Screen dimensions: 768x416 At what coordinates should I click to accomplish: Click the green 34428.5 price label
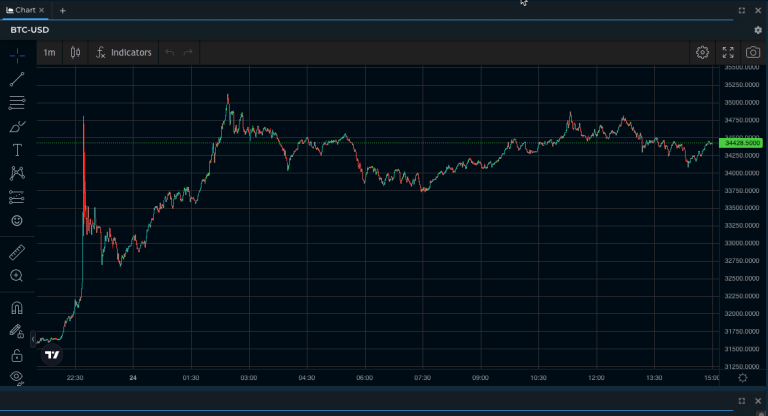[x=740, y=143]
